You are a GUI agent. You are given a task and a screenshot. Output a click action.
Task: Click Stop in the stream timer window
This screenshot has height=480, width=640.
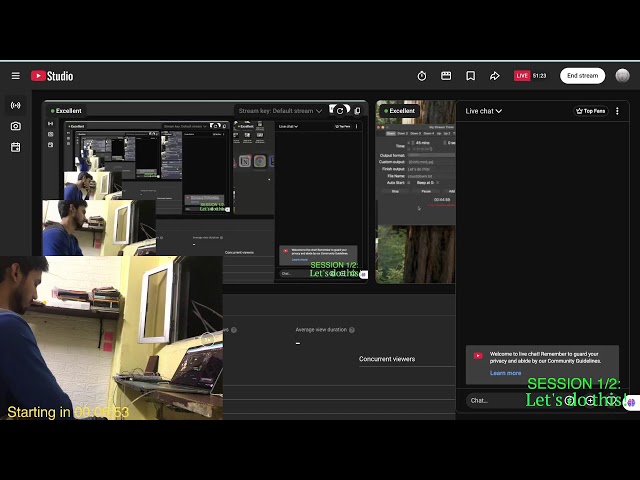pyautogui.click(x=395, y=191)
